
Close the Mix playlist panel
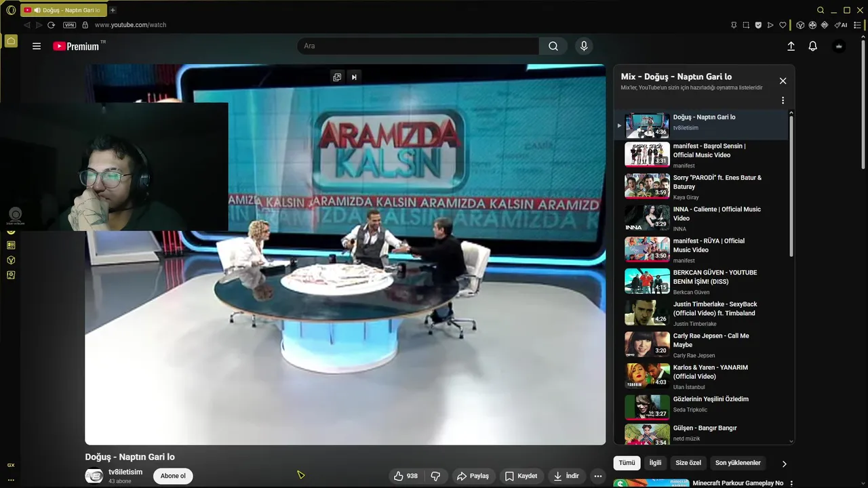783,81
